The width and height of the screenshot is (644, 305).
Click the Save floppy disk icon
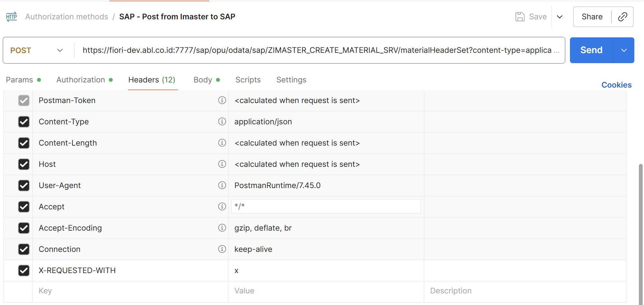click(x=520, y=17)
